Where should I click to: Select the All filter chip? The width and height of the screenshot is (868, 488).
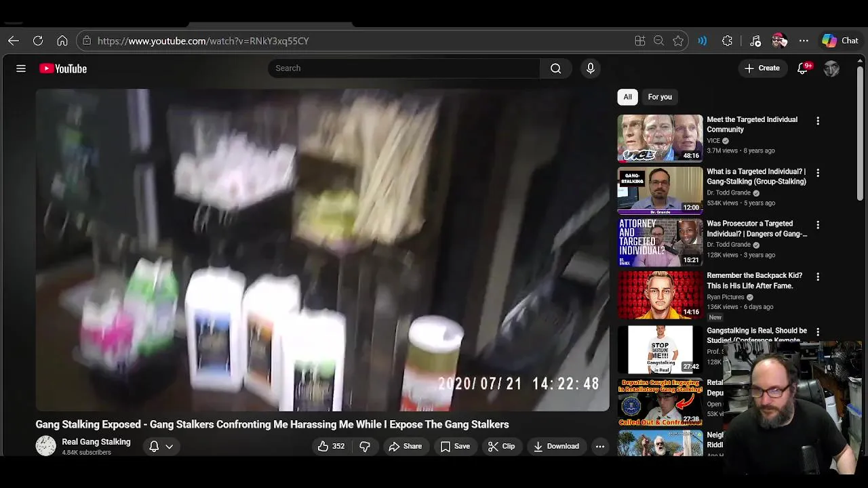[627, 97]
